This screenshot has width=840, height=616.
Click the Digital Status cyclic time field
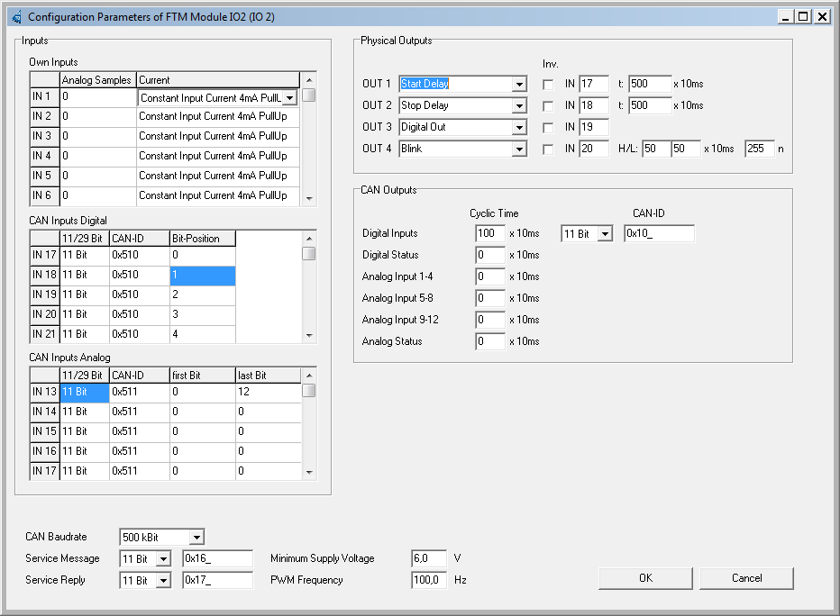coord(490,255)
